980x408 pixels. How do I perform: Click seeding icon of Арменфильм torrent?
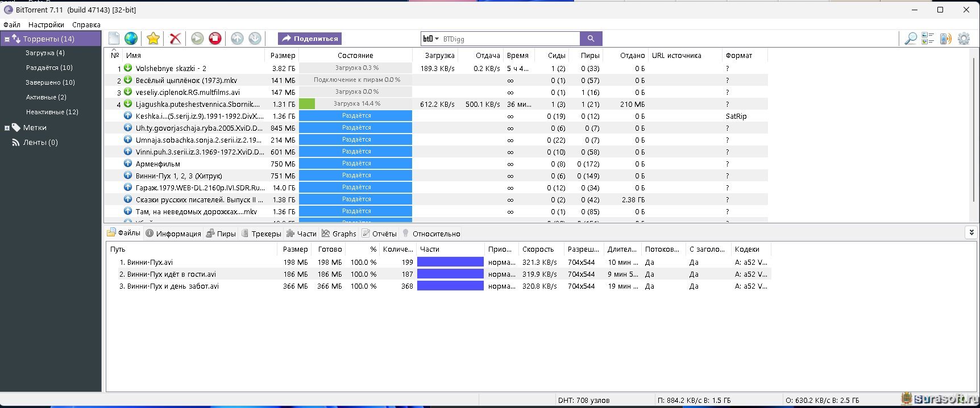tap(128, 164)
